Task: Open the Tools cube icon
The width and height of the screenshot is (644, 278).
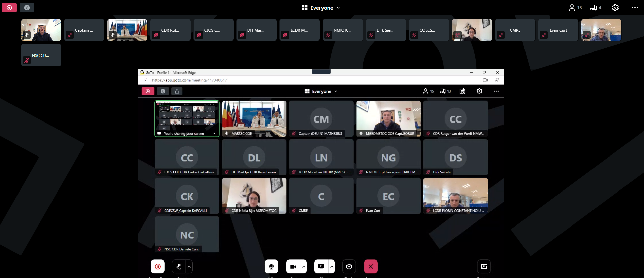Action: (349, 267)
